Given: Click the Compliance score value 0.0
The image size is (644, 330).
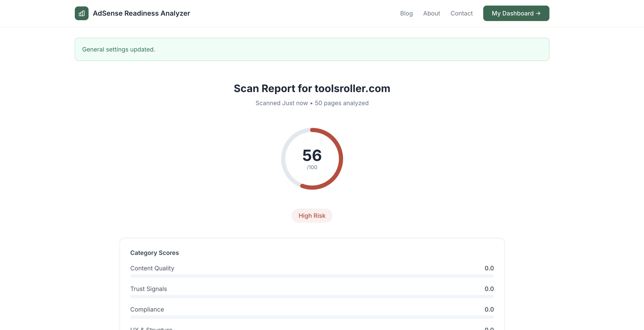Looking at the screenshot, I should pyautogui.click(x=489, y=310).
